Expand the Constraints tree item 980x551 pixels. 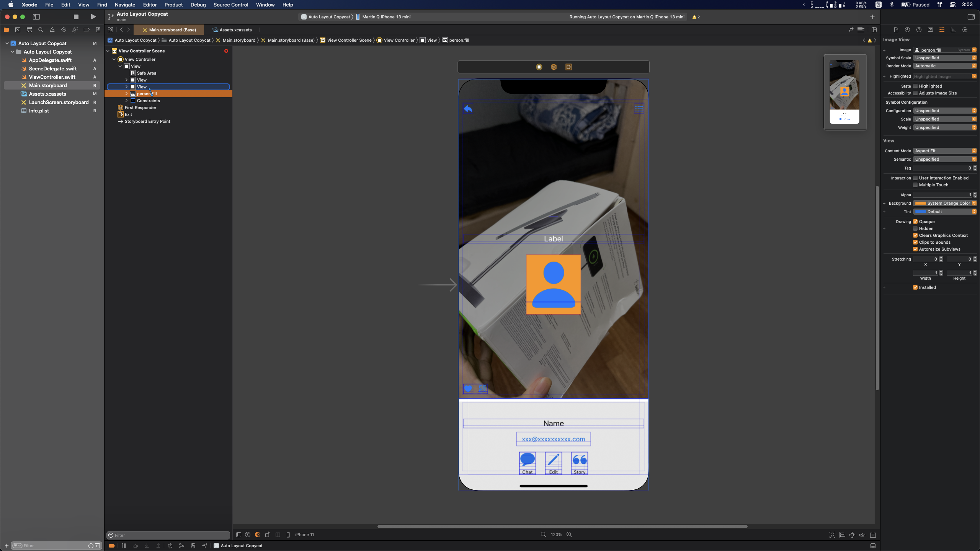[x=126, y=101]
